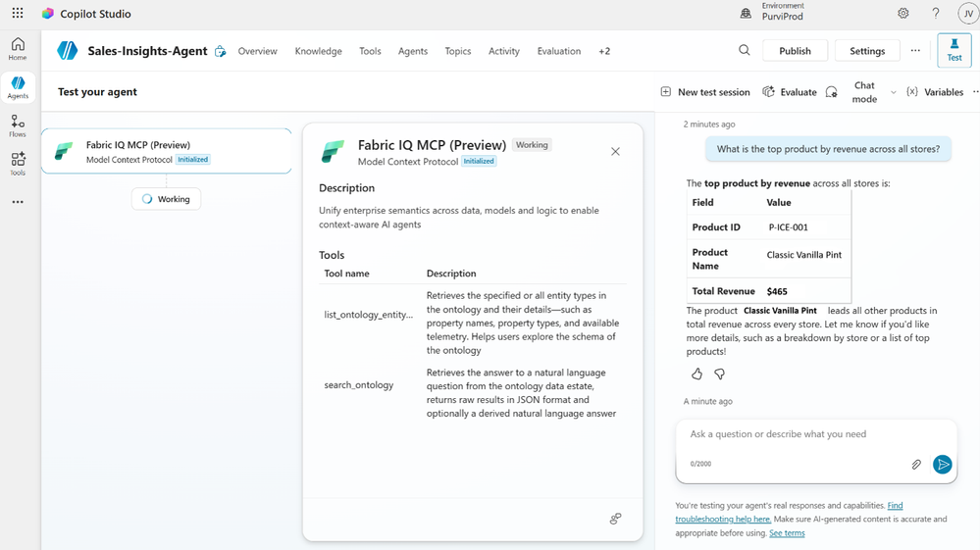
Task: Click the Publish button
Action: (795, 51)
